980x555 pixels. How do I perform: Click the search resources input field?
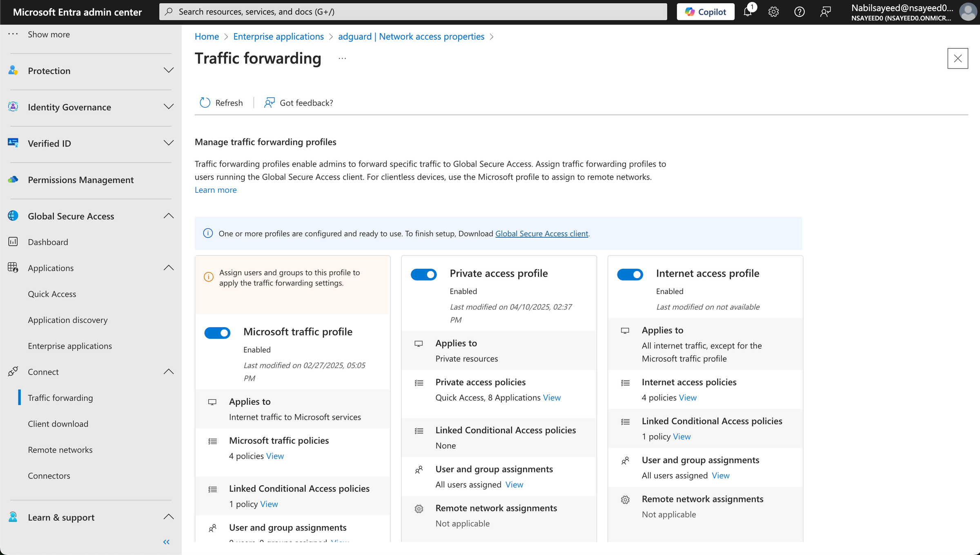[408, 11]
